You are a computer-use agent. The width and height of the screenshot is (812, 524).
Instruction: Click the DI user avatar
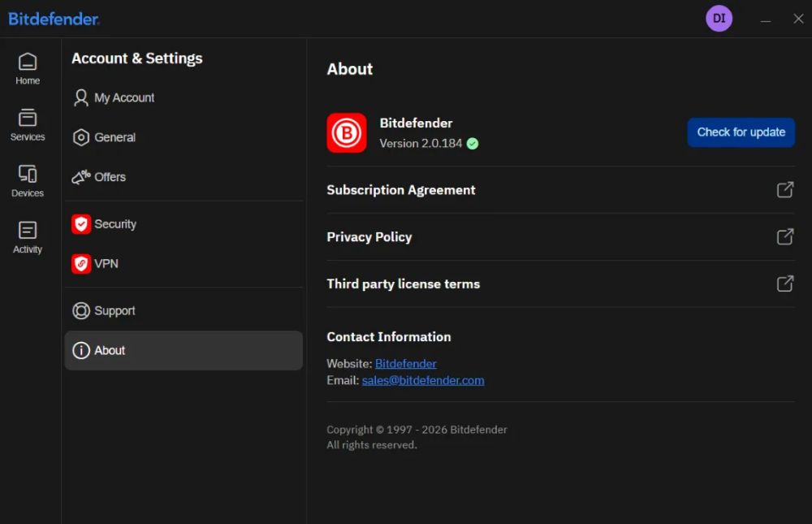719,19
